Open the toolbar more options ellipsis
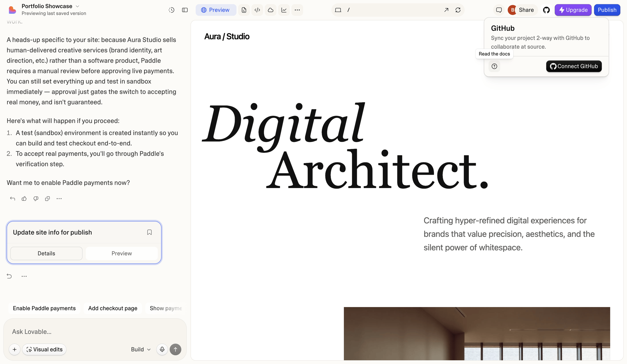Viewport: 627px width, 364px height. click(x=297, y=10)
